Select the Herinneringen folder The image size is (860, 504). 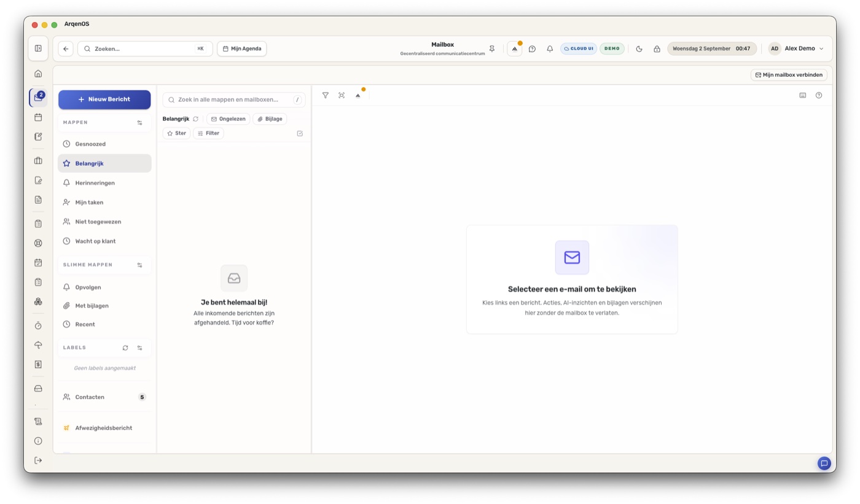click(x=104, y=183)
